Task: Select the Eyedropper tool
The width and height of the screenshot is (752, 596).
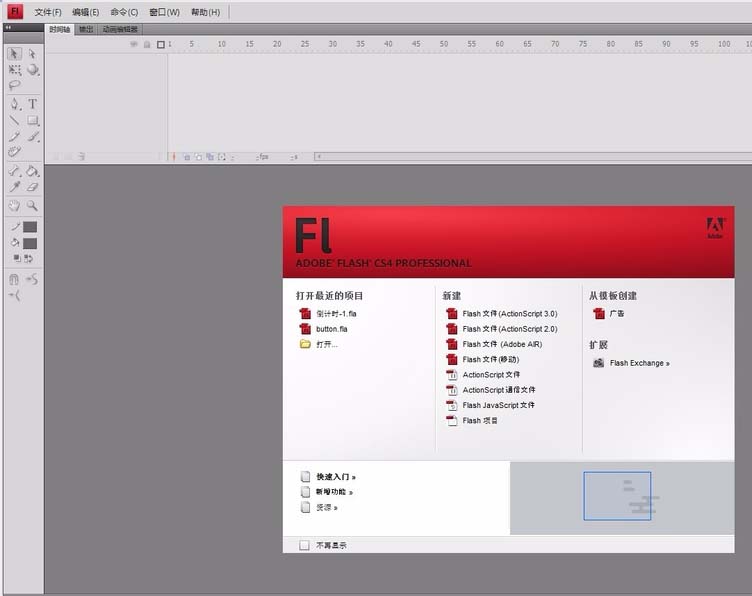Action: click(14, 187)
